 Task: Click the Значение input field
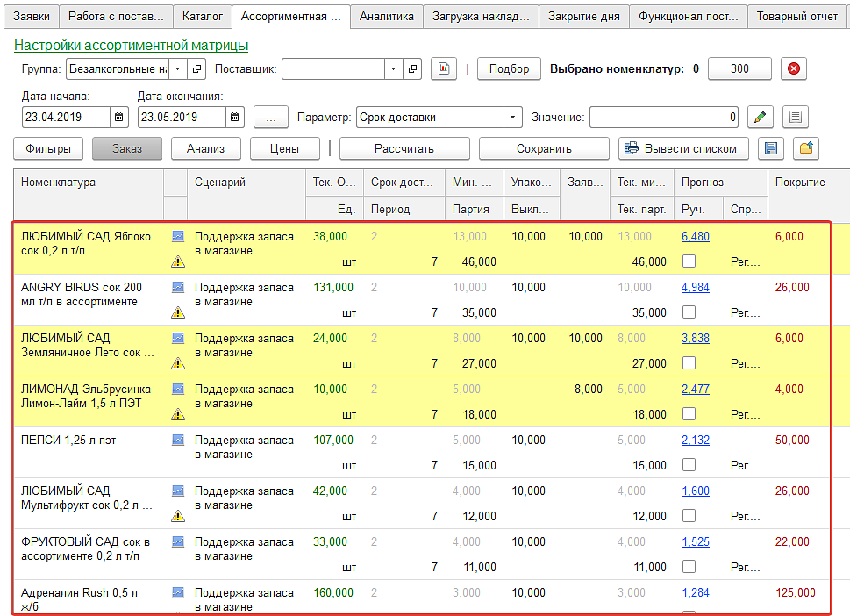pos(663,117)
